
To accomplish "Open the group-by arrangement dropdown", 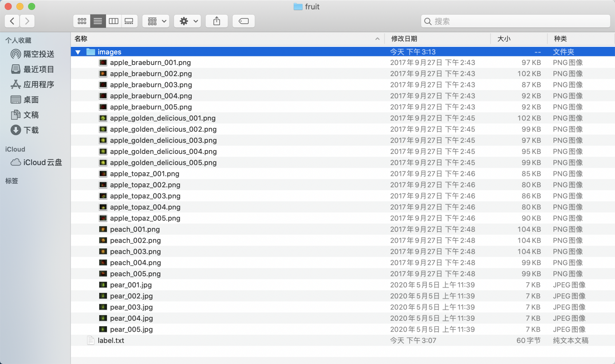I will tap(156, 21).
